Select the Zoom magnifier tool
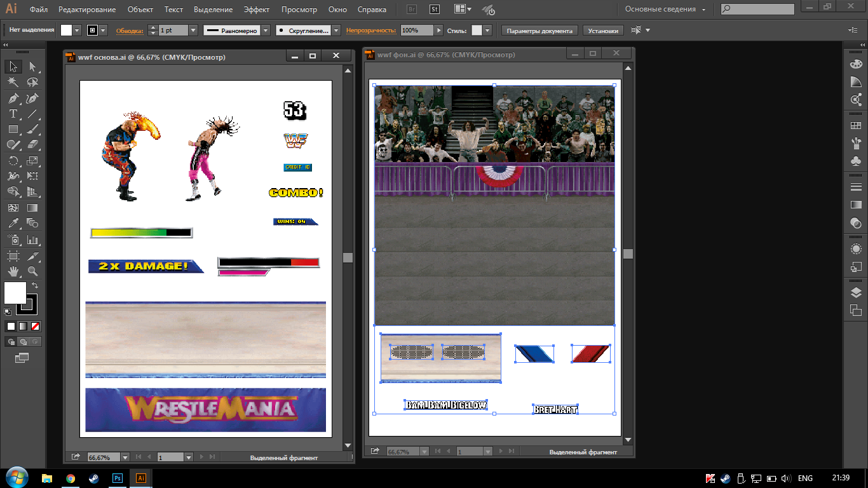Image resolution: width=868 pixels, height=488 pixels. tap(32, 271)
